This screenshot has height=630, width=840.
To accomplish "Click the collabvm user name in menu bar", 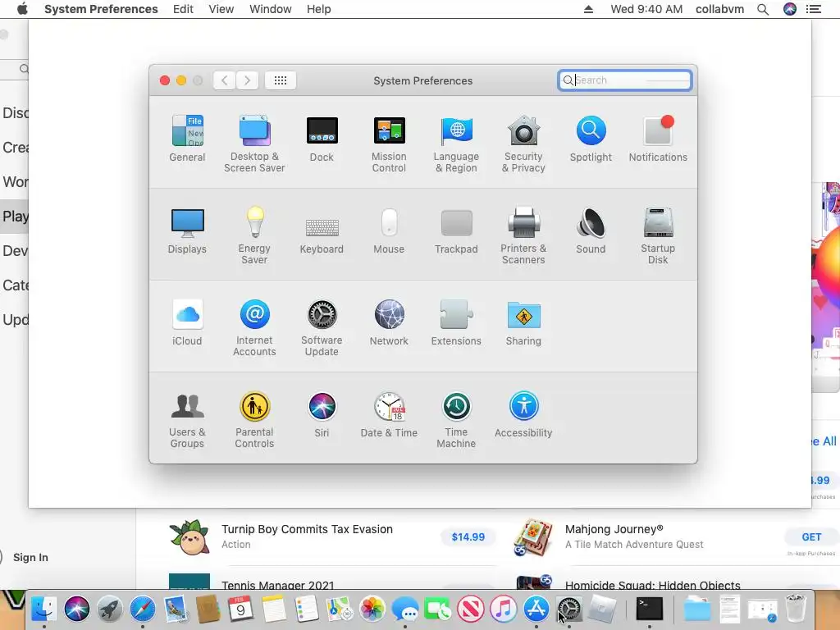I will [x=719, y=9].
